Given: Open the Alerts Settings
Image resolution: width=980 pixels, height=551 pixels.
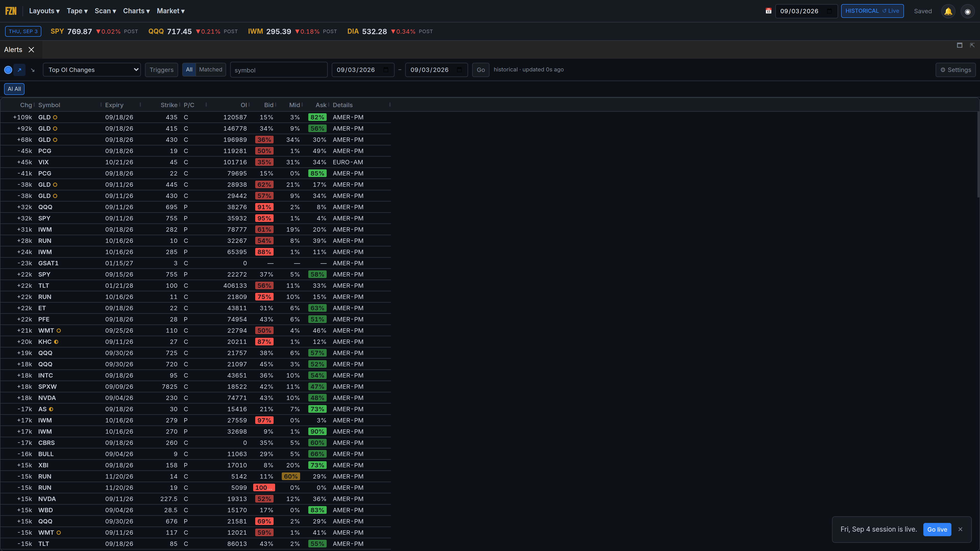Looking at the screenshot, I should point(955,70).
